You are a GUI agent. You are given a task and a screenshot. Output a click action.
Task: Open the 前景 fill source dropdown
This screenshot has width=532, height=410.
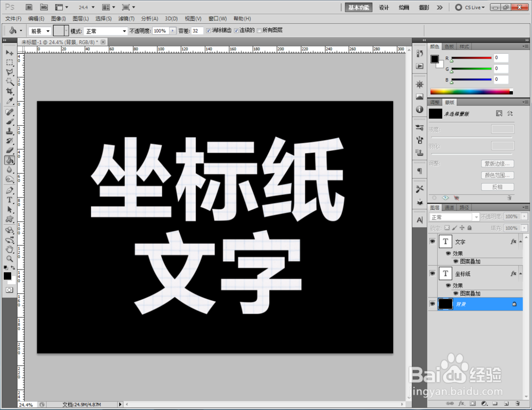coord(40,30)
